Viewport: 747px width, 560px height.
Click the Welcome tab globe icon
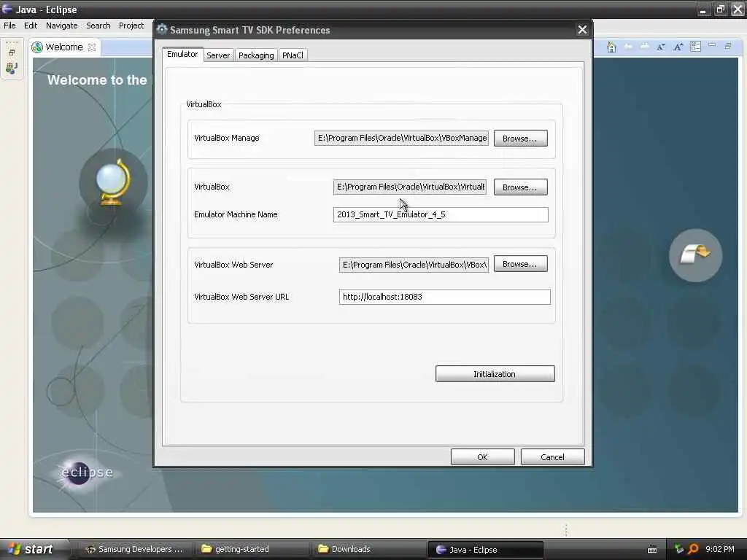pos(37,47)
